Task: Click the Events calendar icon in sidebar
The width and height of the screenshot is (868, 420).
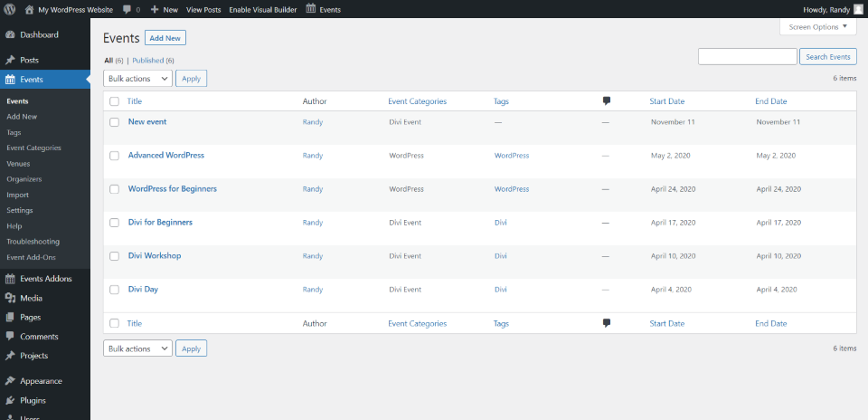Action: click(10, 80)
